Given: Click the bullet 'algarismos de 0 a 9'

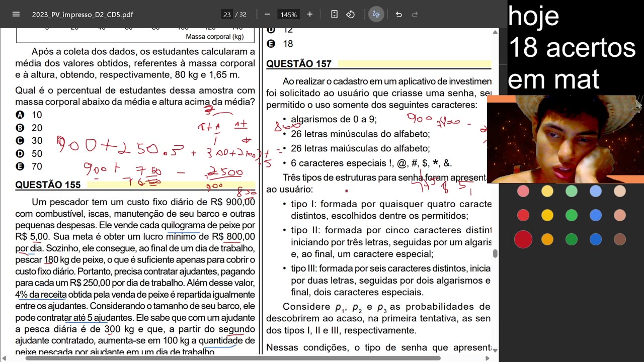Looking at the screenshot, I should pyautogui.click(x=334, y=120).
